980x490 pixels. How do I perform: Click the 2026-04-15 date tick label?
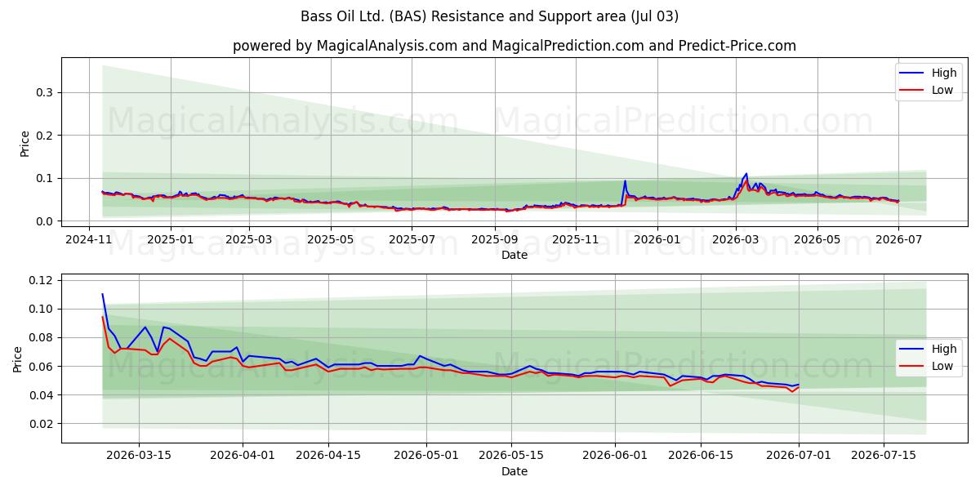coord(328,454)
